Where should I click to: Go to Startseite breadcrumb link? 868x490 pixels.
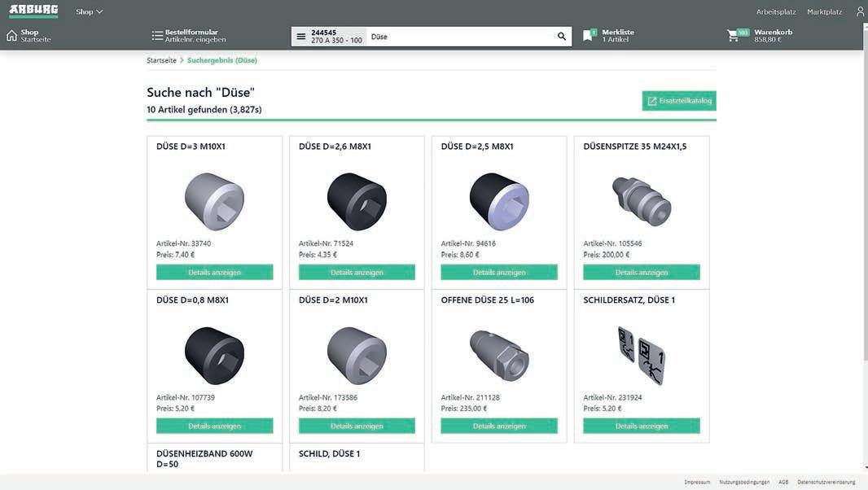[x=162, y=60]
